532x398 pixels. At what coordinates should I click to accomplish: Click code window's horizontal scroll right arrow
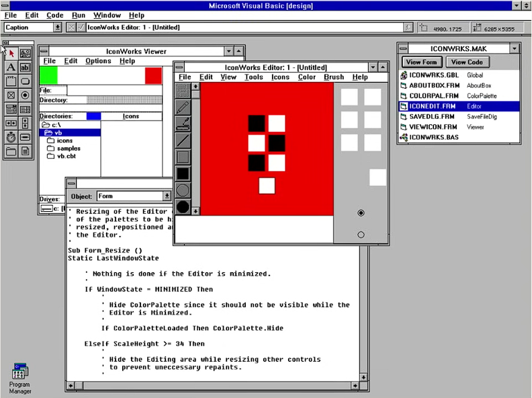point(355,385)
